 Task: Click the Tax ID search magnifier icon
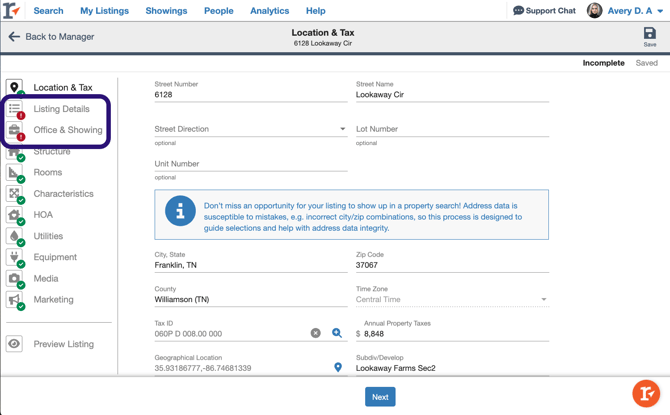(337, 333)
